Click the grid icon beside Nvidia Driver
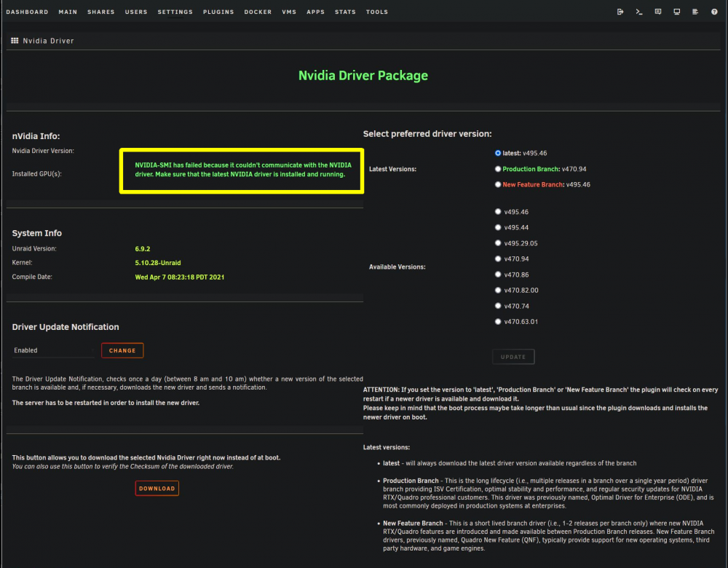 [15, 41]
